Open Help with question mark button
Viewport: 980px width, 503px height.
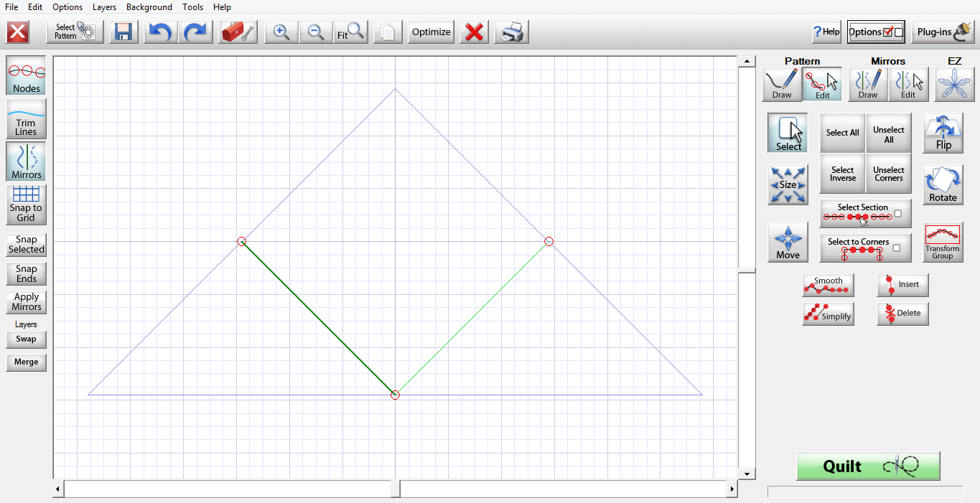pos(826,32)
